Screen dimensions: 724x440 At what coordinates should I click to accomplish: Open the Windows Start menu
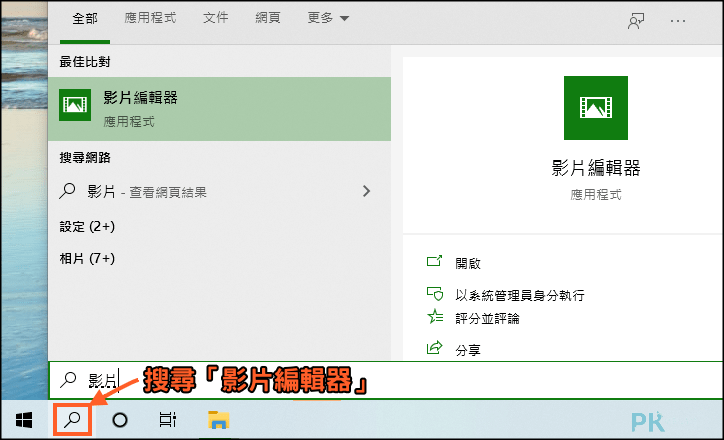click(x=24, y=420)
